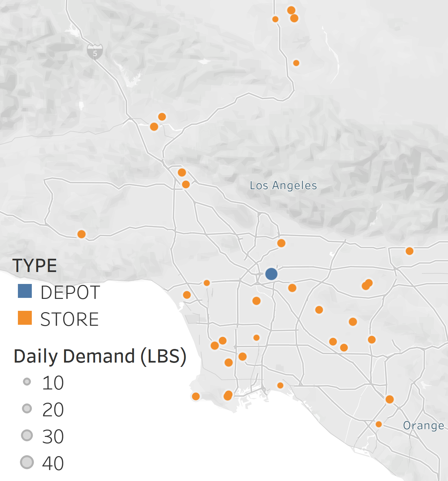Screen dimensions: 448x481
Task: Click the Los Angeles map label
Action: point(283,186)
